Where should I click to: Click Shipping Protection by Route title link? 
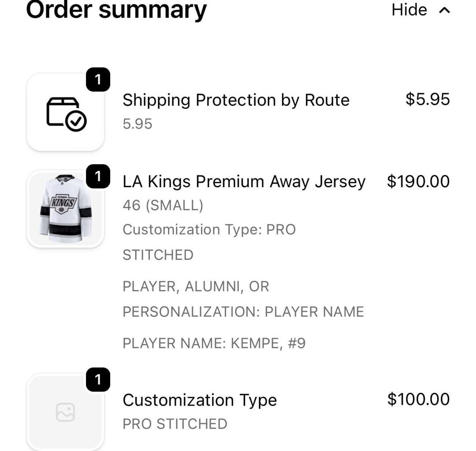[x=236, y=100]
